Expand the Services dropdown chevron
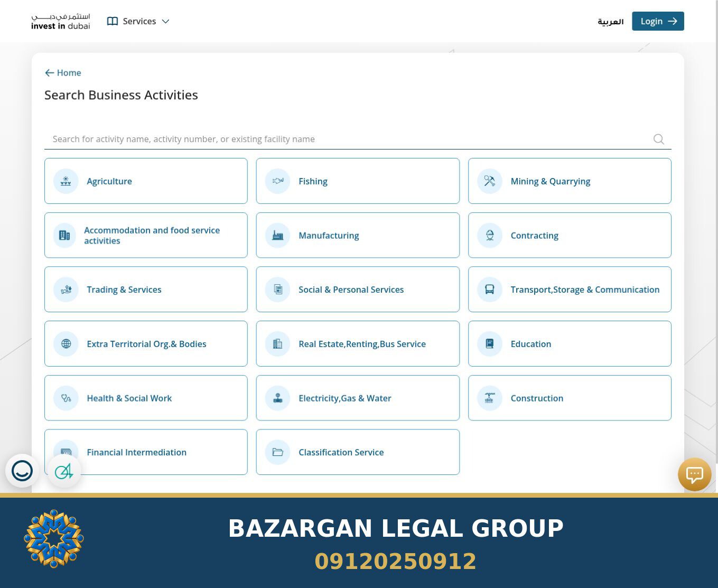 tap(165, 21)
